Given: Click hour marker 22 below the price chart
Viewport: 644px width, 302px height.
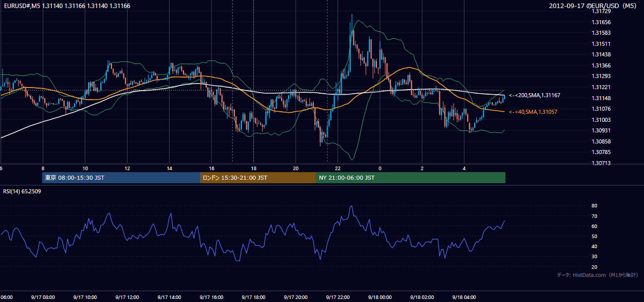Looking at the screenshot, I should tap(338, 168).
